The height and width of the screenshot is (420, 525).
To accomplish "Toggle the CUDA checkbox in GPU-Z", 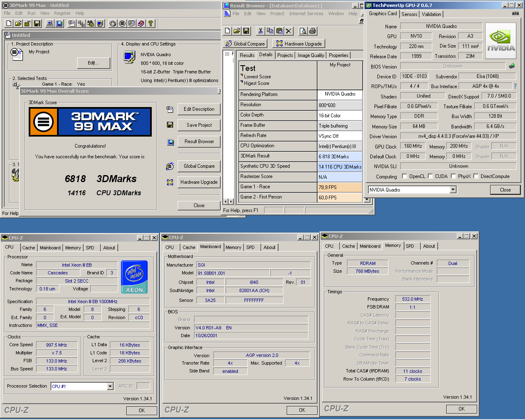I will (x=430, y=176).
